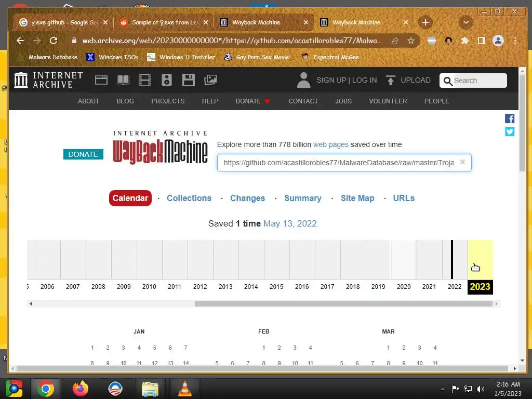This screenshot has height=399, width=532.
Task: Open the Chrome extensions puzzle icon
Action: [x=465, y=41]
